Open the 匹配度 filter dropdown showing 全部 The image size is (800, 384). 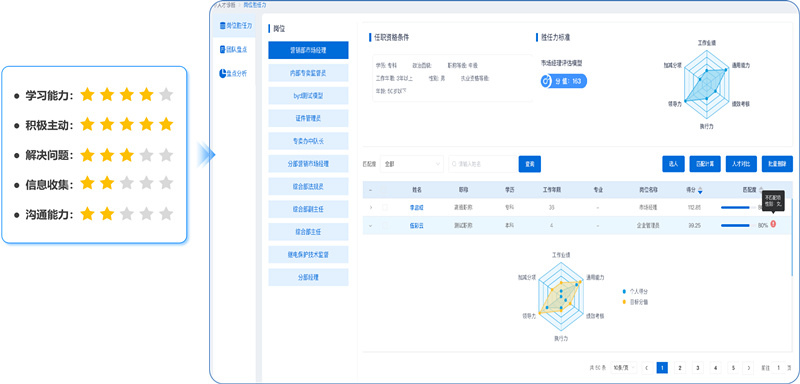(412, 164)
